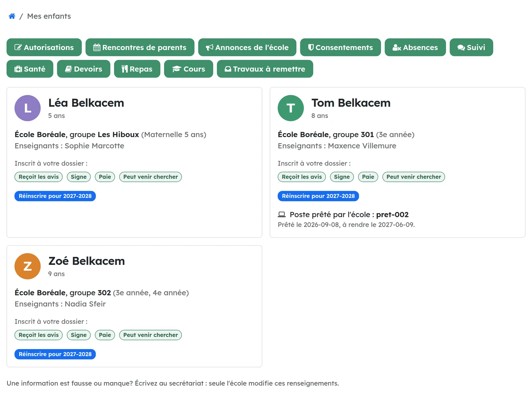Open the Repas section
Screen dimensions: 532x394
coord(137,69)
